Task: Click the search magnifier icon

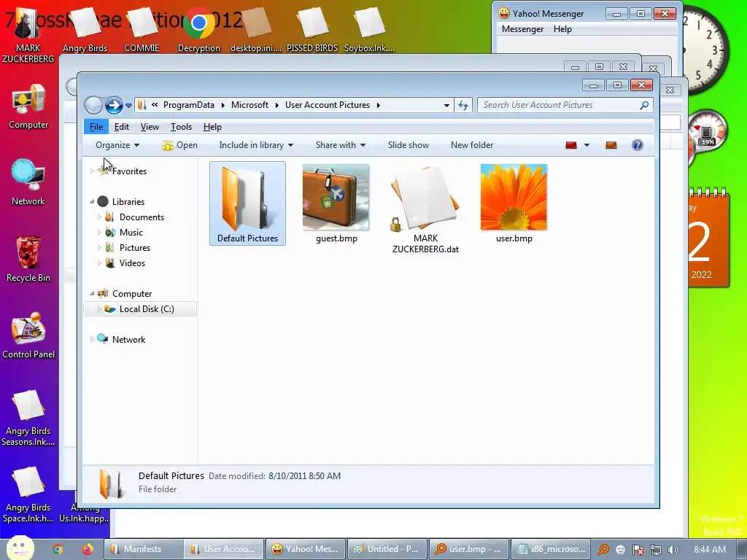Action: (644, 105)
